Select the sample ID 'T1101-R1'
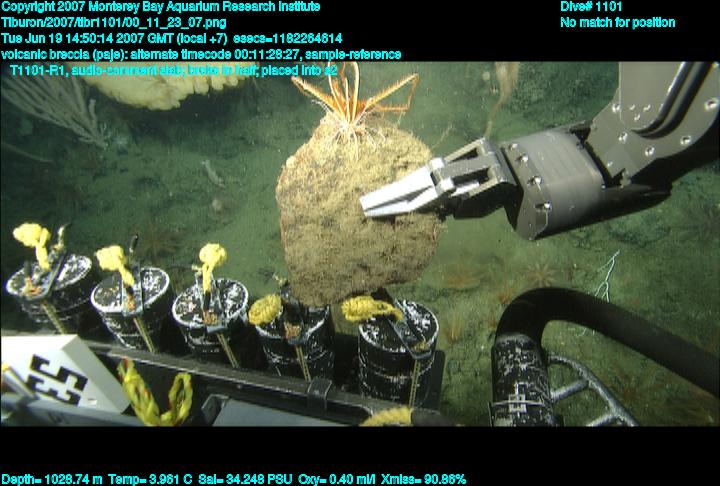This screenshot has height=486, width=720. pyautogui.click(x=38, y=71)
